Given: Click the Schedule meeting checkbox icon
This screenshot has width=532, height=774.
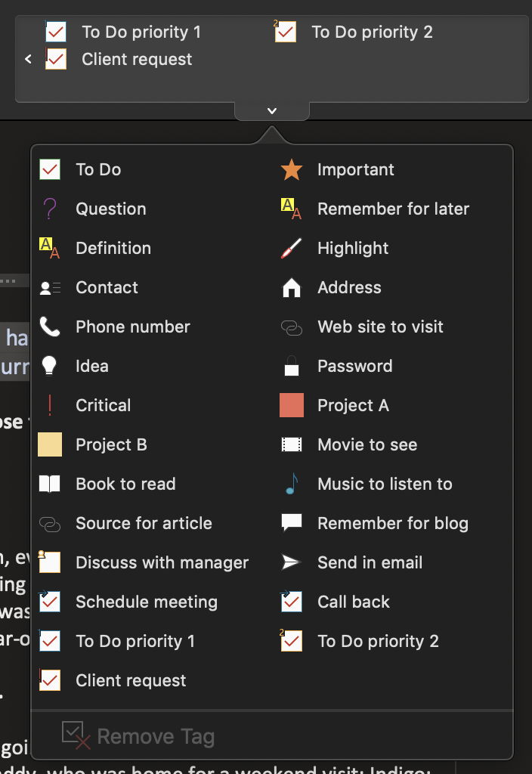Looking at the screenshot, I should click(49, 601).
